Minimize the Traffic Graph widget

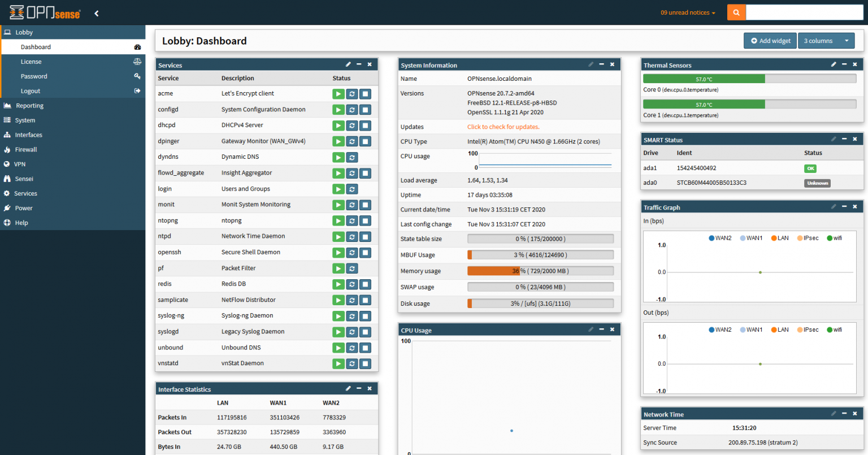pos(844,207)
